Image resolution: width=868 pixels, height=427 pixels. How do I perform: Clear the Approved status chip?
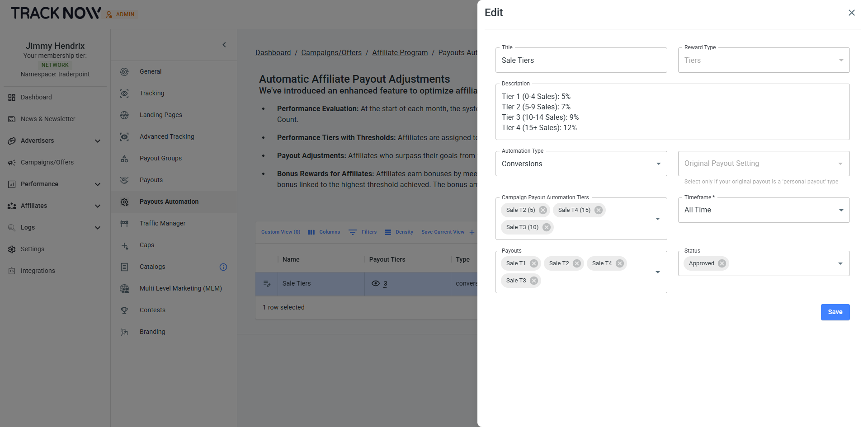pyautogui.click(x=722, y=263)
